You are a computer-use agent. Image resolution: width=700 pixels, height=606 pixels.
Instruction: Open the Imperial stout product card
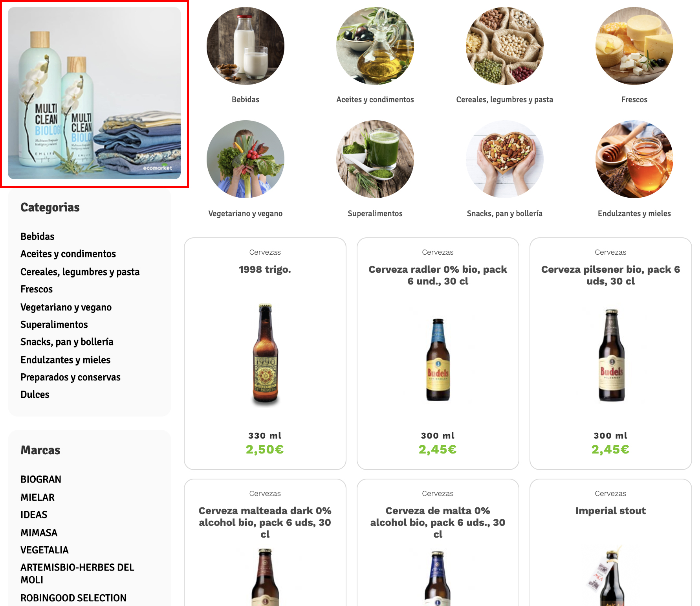tap(611, 542)
